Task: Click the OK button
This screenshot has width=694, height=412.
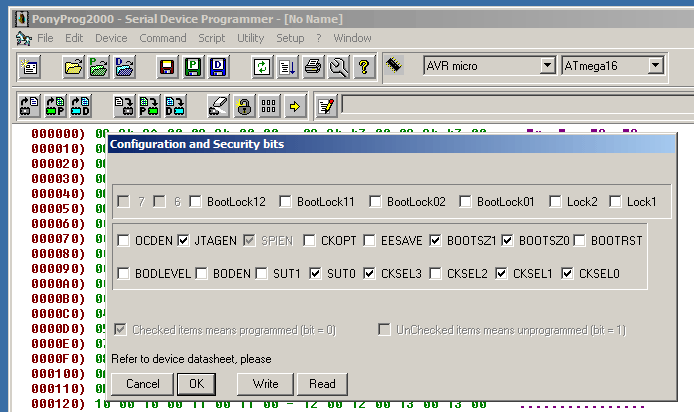Action: point(197,384)
